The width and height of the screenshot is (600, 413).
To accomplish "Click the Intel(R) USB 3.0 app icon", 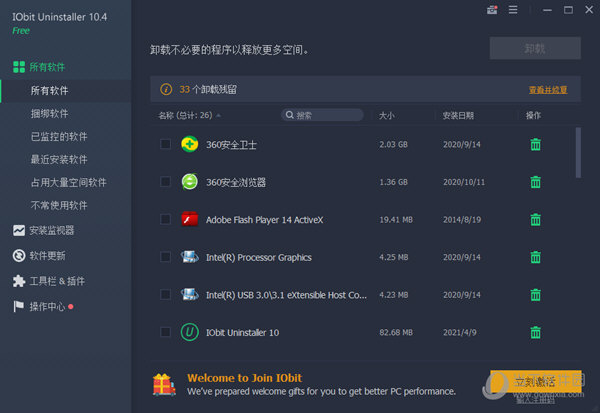I will (189, 294).
